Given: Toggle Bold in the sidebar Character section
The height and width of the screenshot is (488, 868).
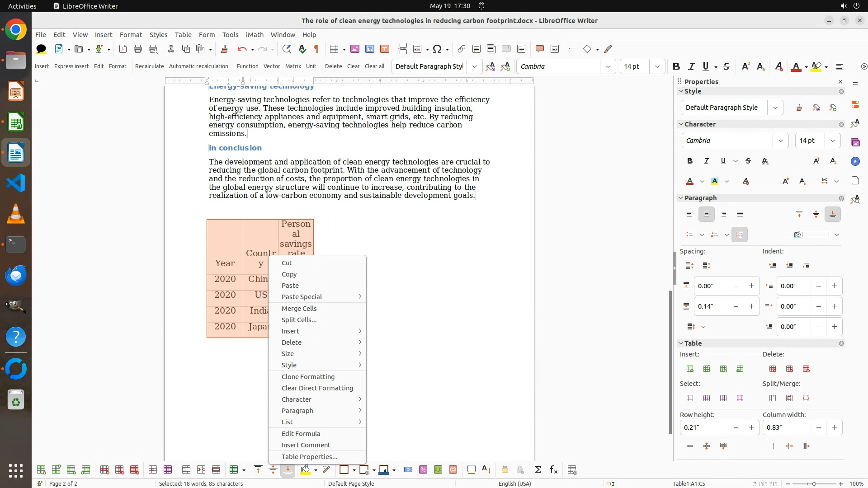Looking at the screenshot, I should 689,161.
